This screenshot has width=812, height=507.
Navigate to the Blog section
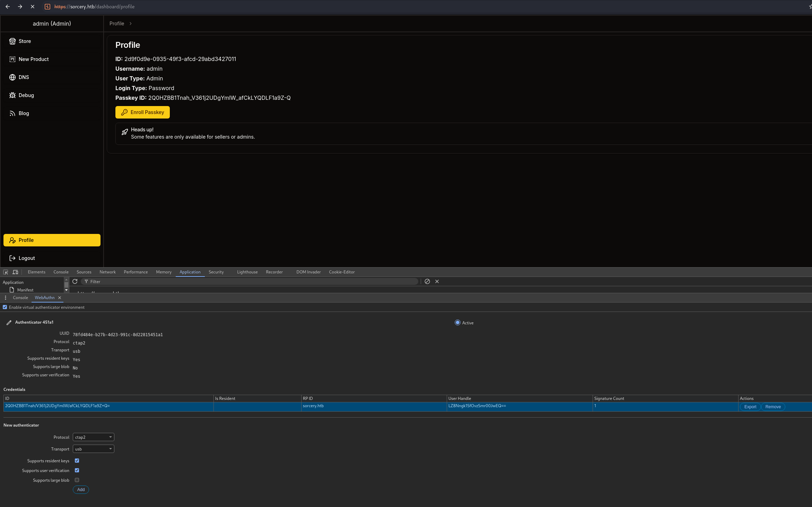[23, 113]
